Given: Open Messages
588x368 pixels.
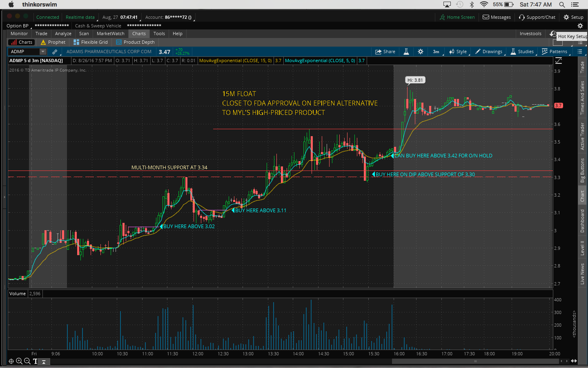Looking at the screenshot, I should coord(497,17).
